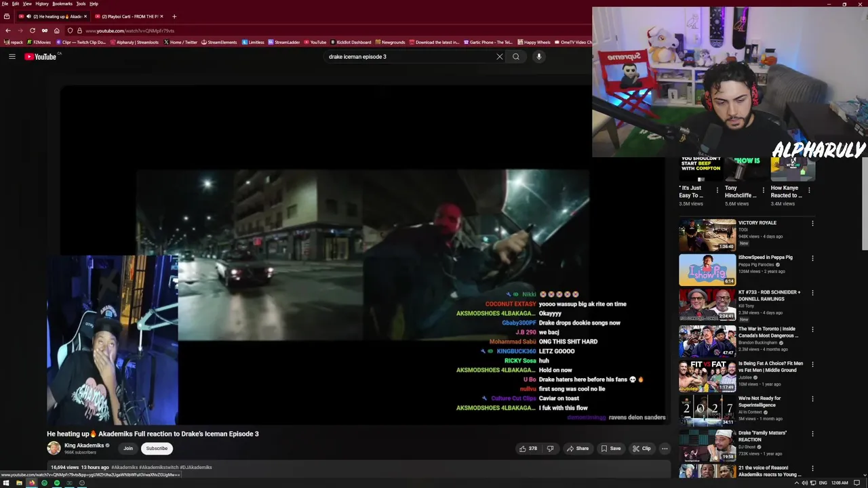
Task: Open a new browser tab
Action: tap(174, 16)
